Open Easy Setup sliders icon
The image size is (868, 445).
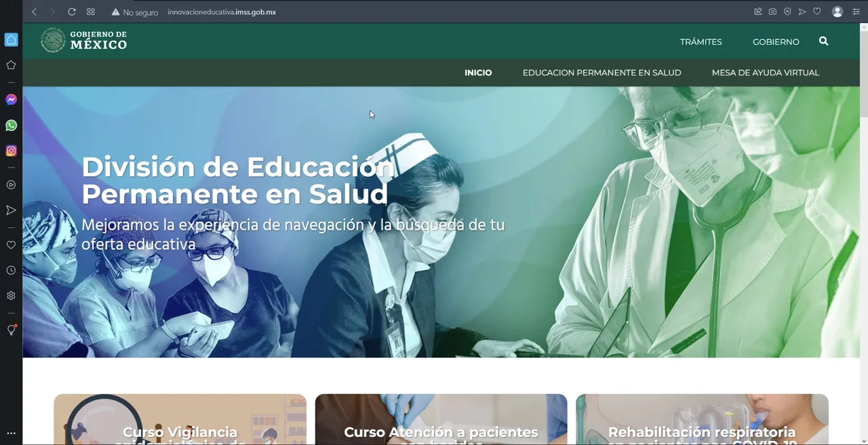pyautogui.click(x=856, y=12)
